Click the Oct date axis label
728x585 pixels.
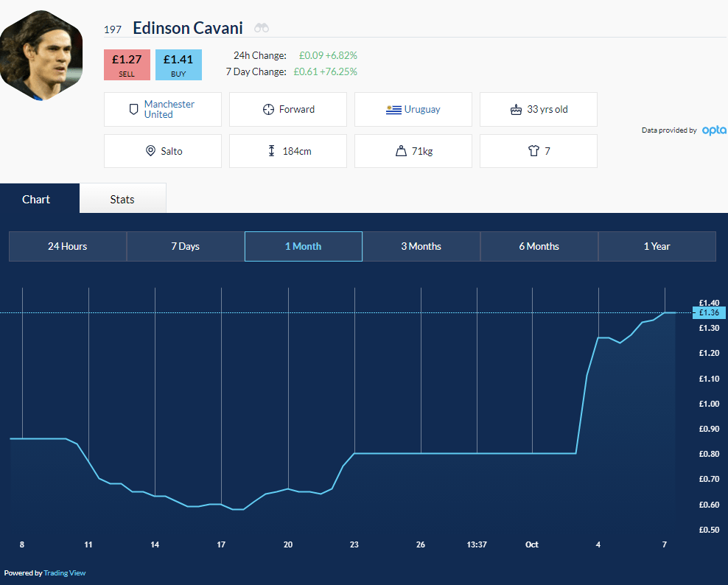pyautogui.click(x=532, y=544)
